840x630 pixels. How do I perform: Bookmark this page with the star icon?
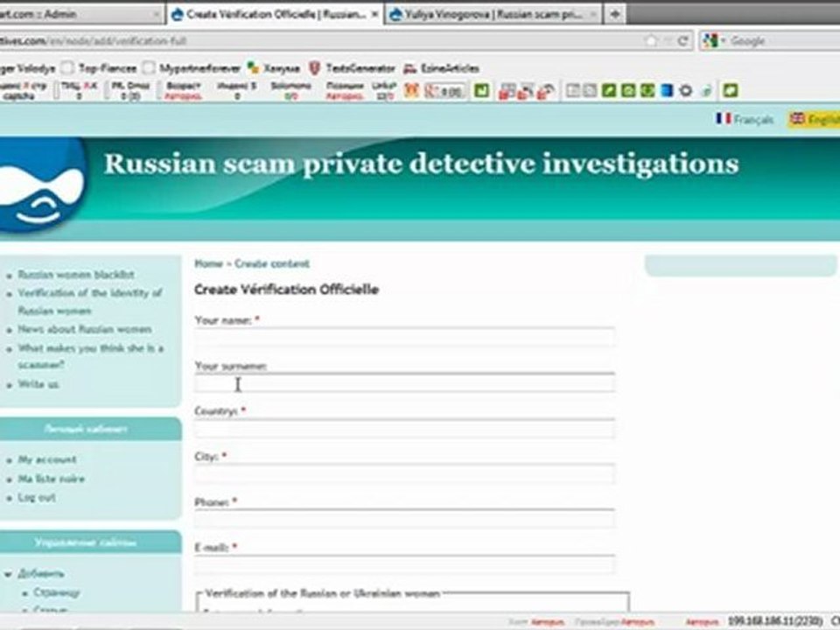[x=650, y=41]
